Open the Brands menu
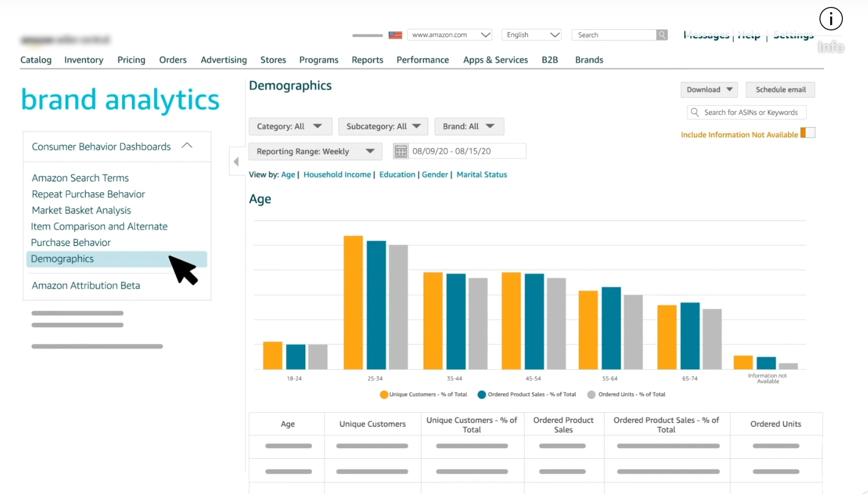This screenshot has width=868, height=494. pos(589,60)
